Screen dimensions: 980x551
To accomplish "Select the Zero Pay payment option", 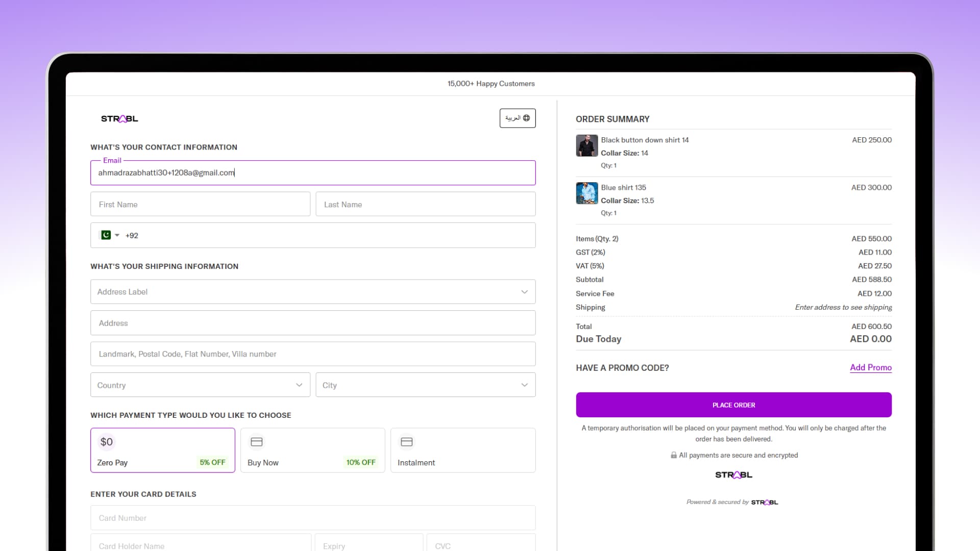I will [x=162, y=450].
